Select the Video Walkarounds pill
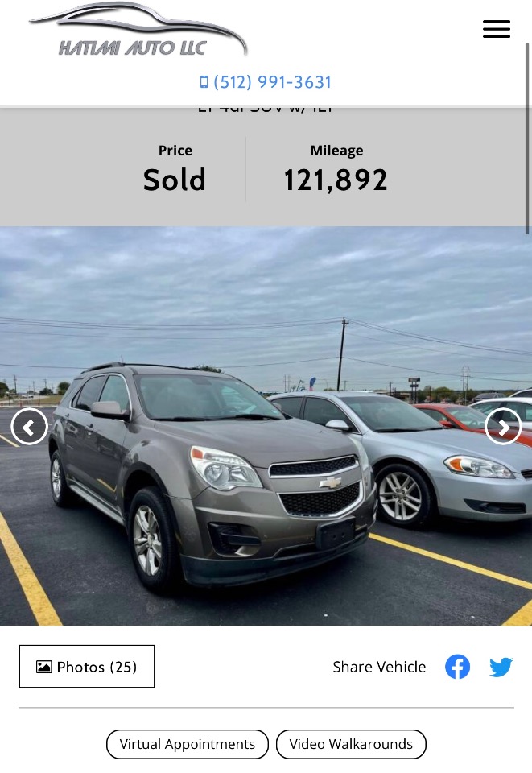The image size is (532, 773). click(x=351, y=744)
